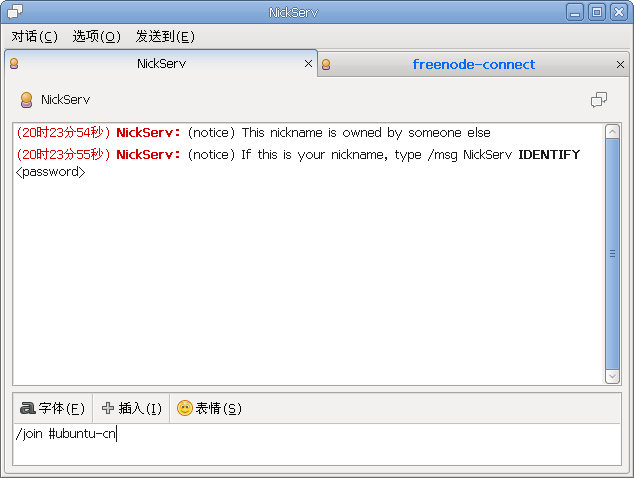Switch to the freenode-connect tab
The width and height of the screenshot is (634, 478).
pos(473,64)
